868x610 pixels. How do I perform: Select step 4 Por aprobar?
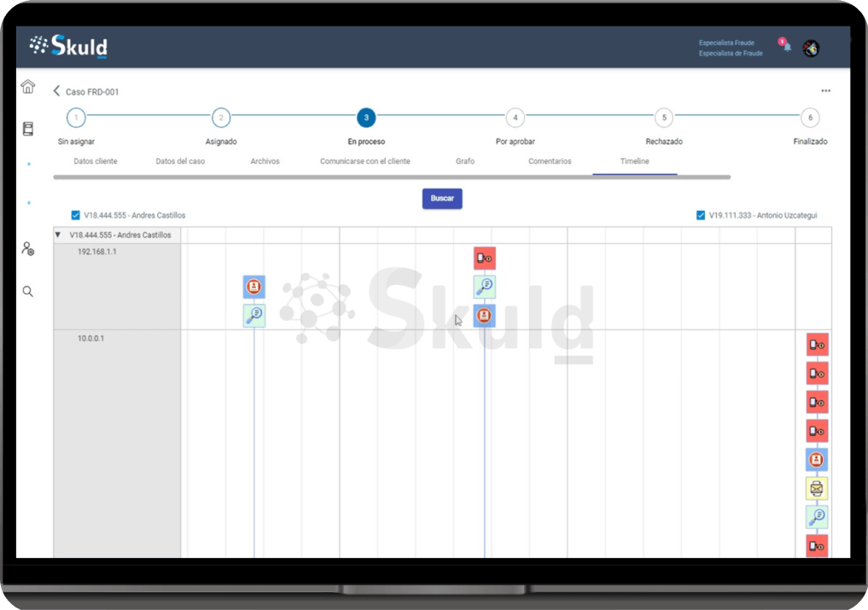[x=515, y=118]
